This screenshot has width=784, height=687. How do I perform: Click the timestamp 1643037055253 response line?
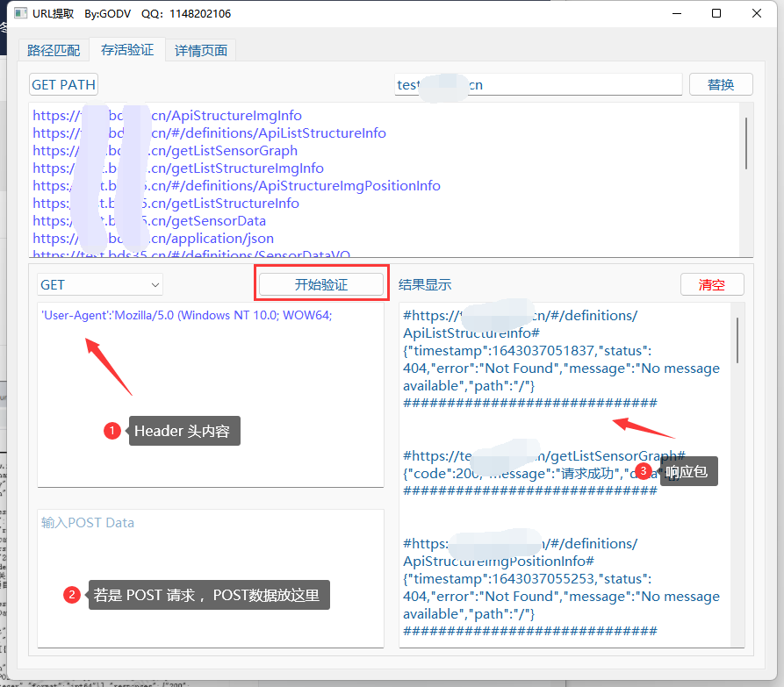coord(527,578)
